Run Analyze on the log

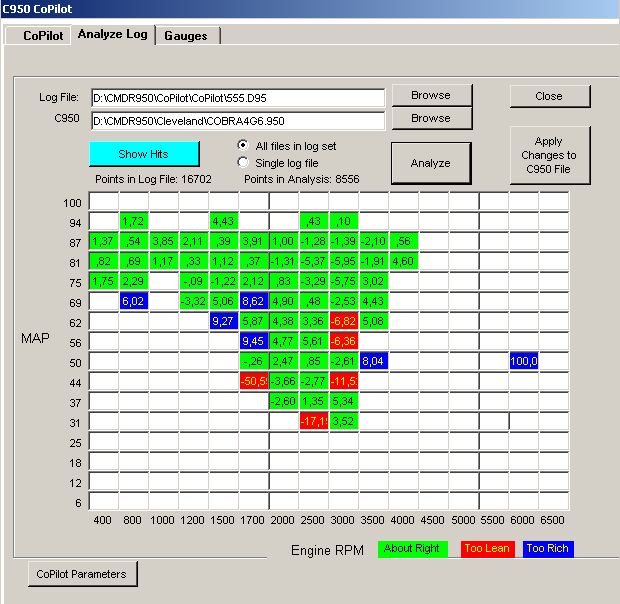[430, 163]
